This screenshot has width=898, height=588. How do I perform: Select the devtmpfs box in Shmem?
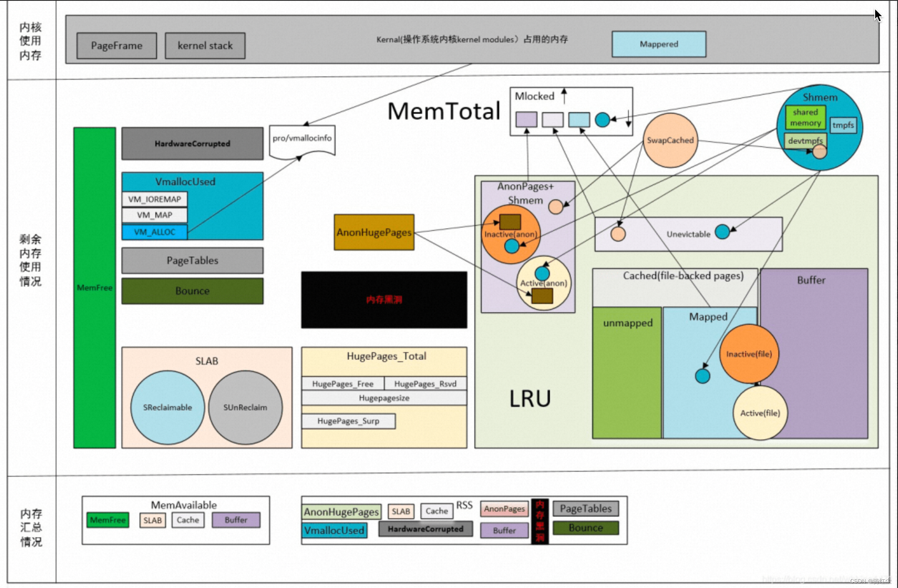(805, 140)
